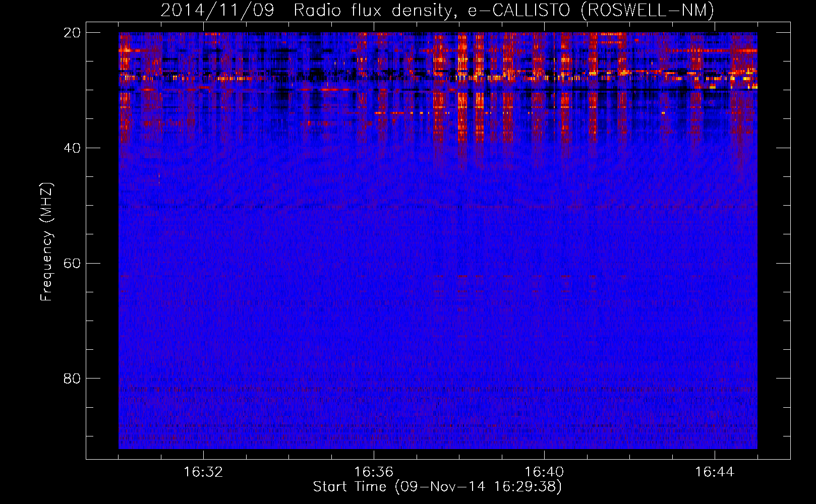
Task: Click the 20 frequency tick label
Action: tap(72, 33)
